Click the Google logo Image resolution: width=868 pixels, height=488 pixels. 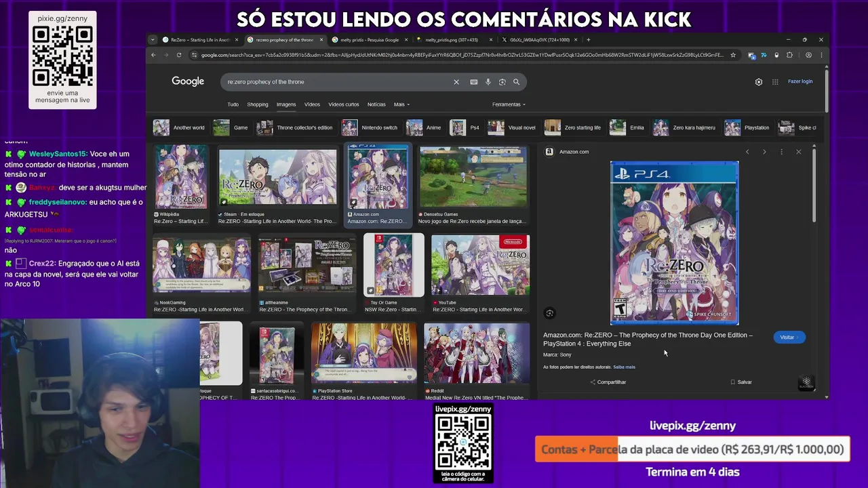(188, 81)
